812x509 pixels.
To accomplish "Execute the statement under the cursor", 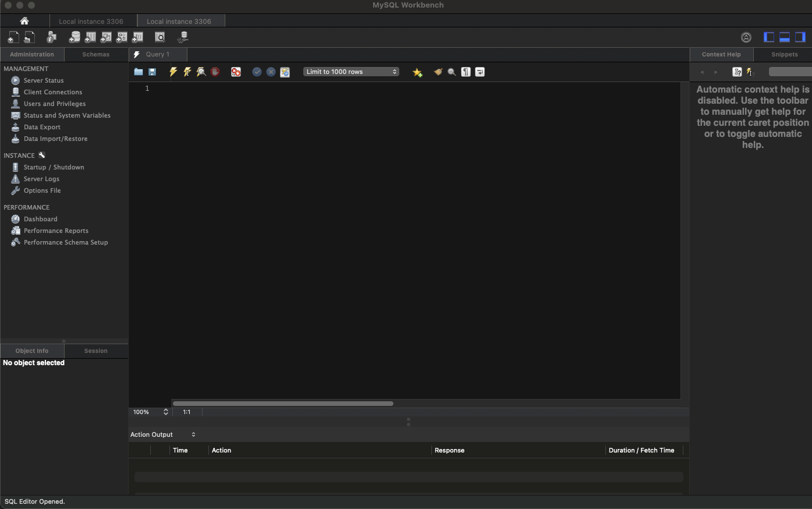I will [187, 72].
